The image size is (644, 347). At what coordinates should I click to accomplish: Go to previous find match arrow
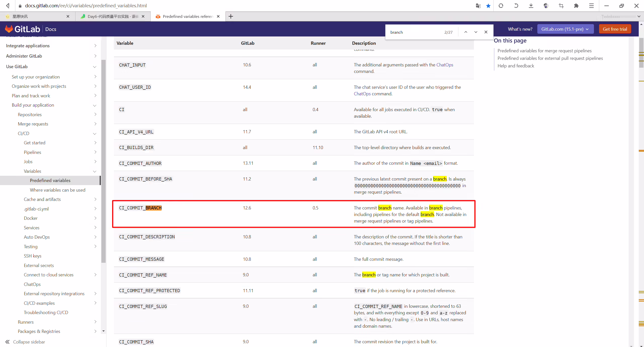[x=466, y=32]
